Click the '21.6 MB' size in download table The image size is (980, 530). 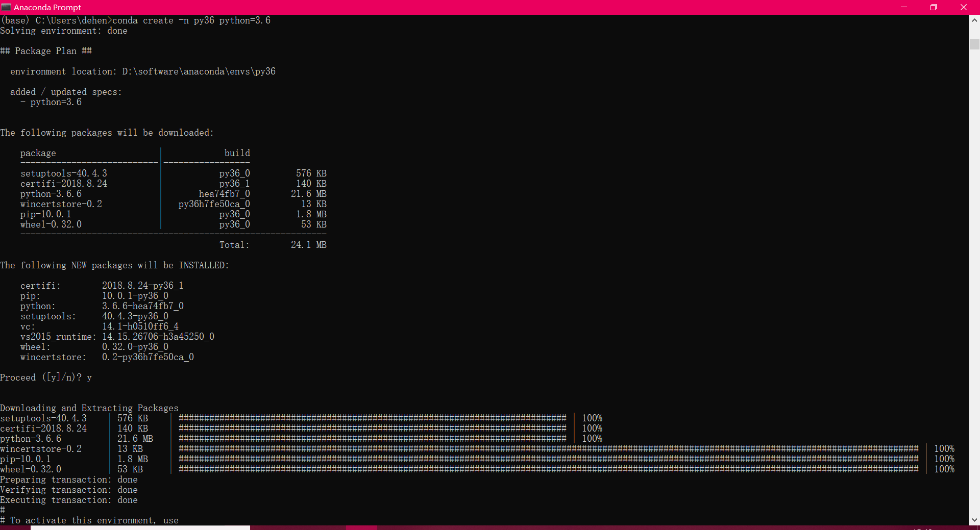point(309,194)
